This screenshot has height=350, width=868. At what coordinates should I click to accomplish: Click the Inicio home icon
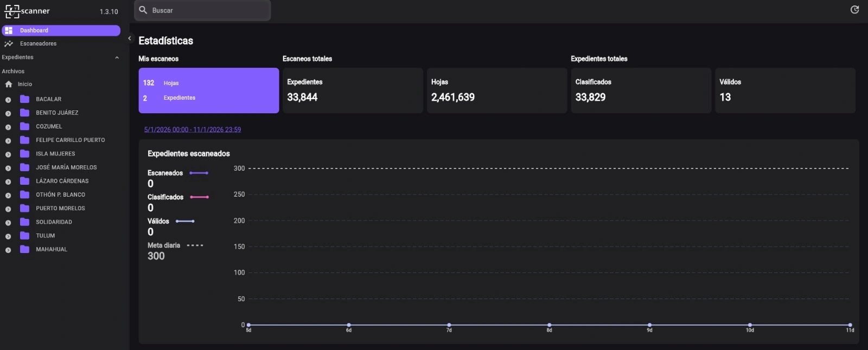click(9, 85)
